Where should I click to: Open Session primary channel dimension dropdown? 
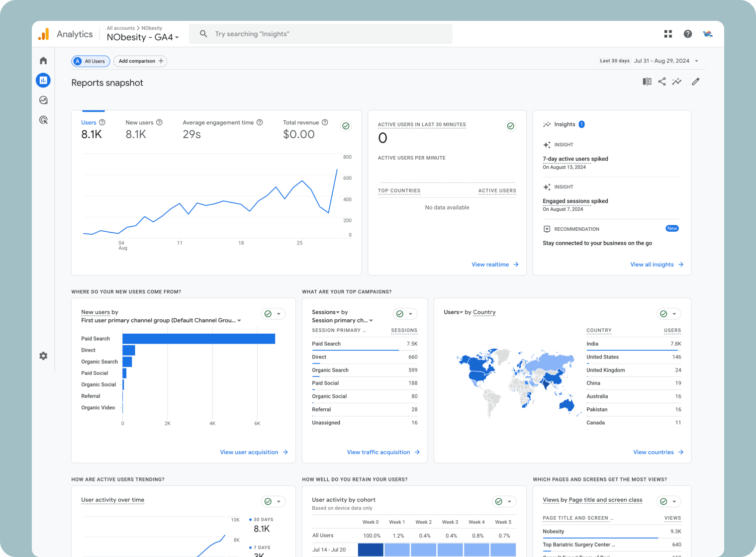(x=342, y=320)
